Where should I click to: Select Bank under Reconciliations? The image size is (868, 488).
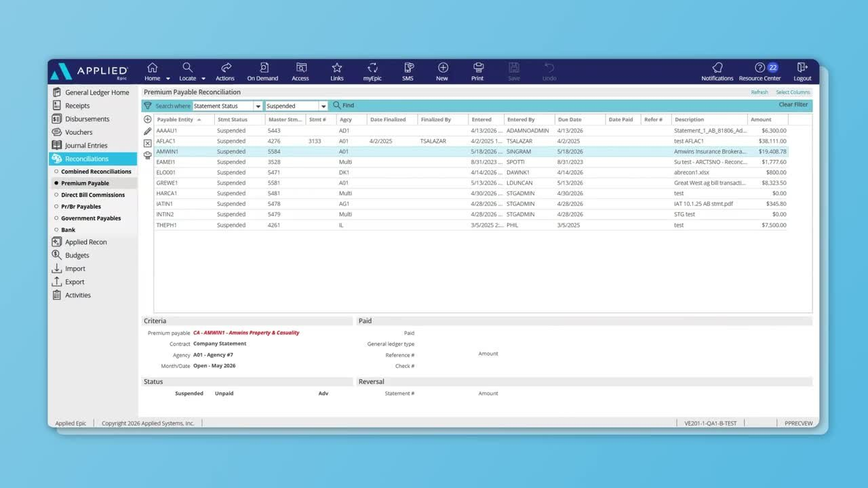(x=68, y=230)
